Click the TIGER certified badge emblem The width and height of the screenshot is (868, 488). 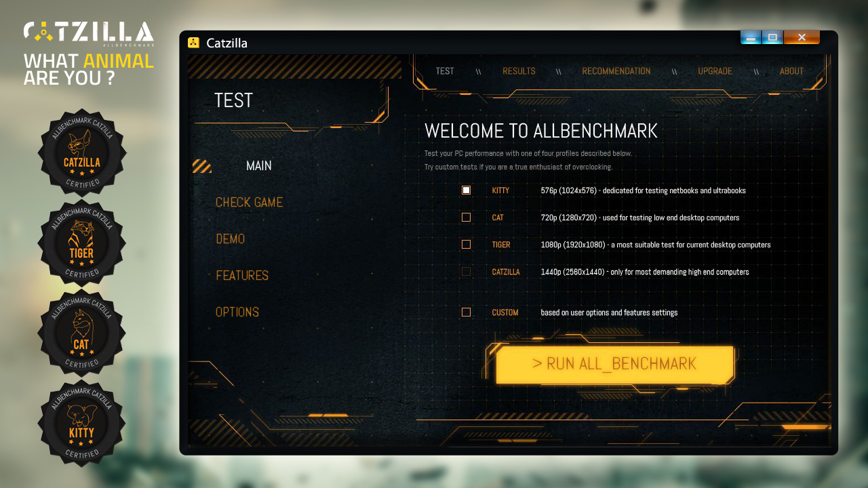pyautogui.click(x=81, y=243)
